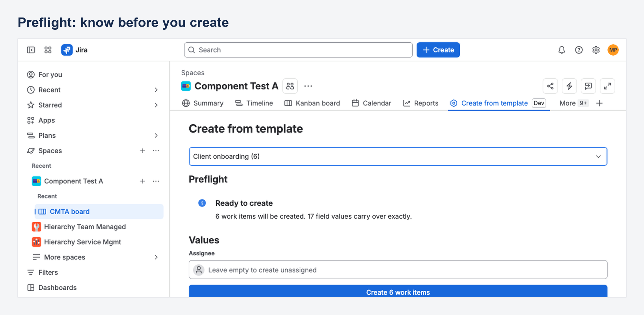Expand the Plans chevron
Viewport: 644px width, 315px height.
(156, 135)
